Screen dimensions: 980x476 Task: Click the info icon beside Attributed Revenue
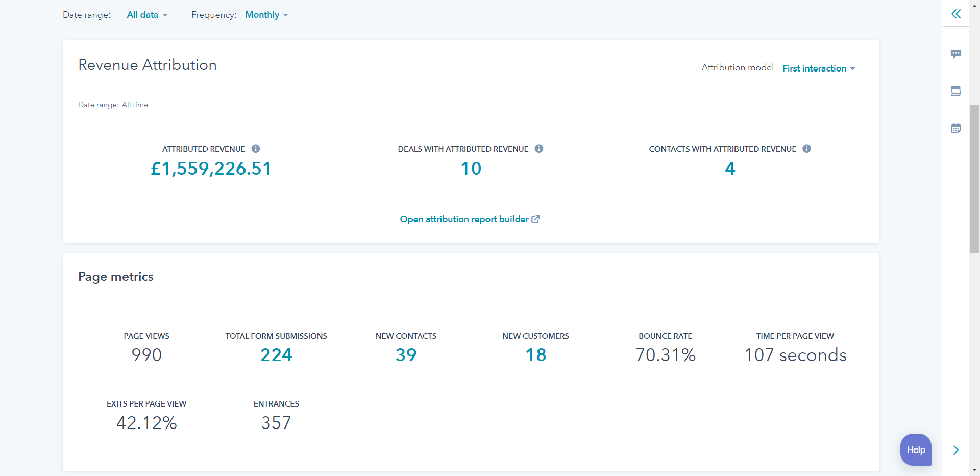click(x=256, y=149)
